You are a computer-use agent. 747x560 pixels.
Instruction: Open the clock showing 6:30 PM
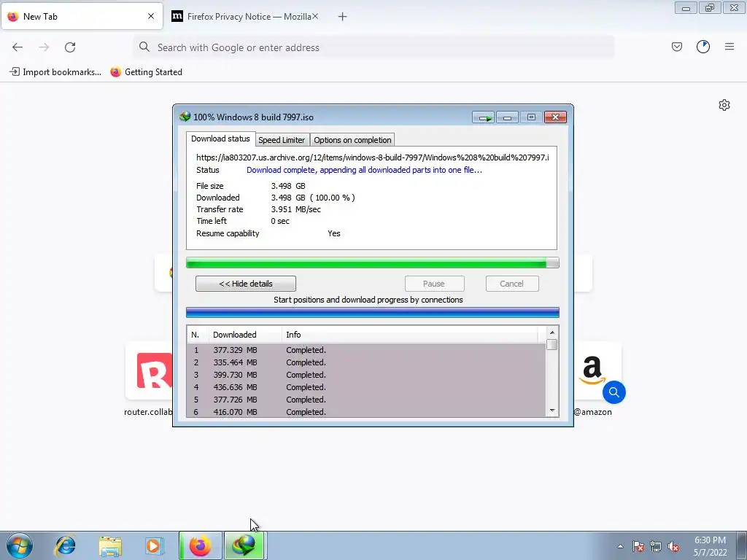coord(710,546)
